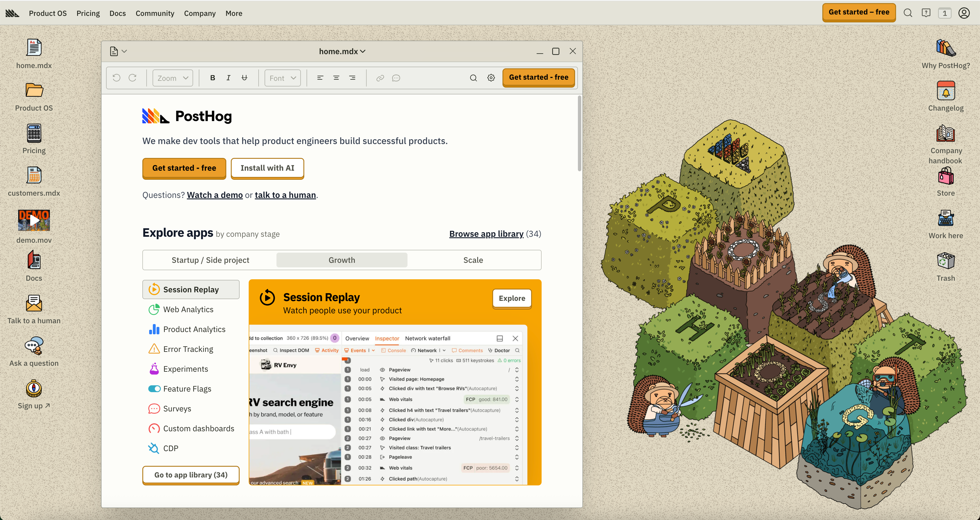Click the Bold formatting icon
The width and height of the screenshot is (980, 520).
[213, 78]
